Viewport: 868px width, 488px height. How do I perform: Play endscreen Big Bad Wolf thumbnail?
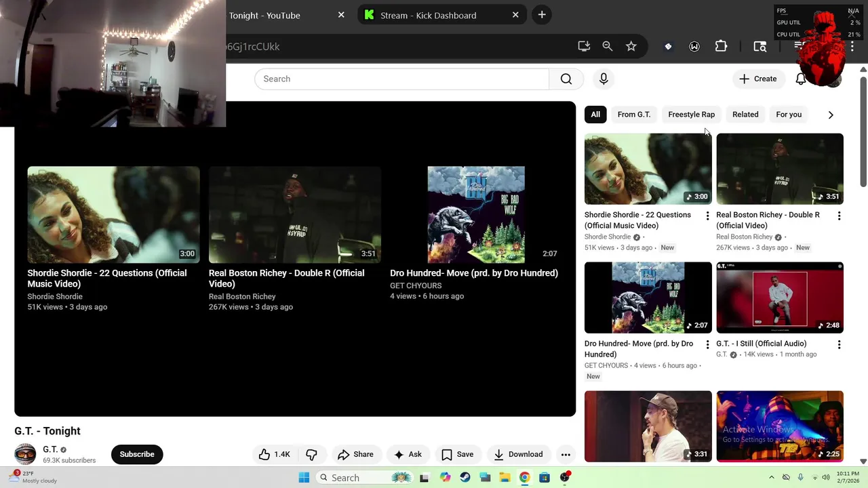[476, 215]
